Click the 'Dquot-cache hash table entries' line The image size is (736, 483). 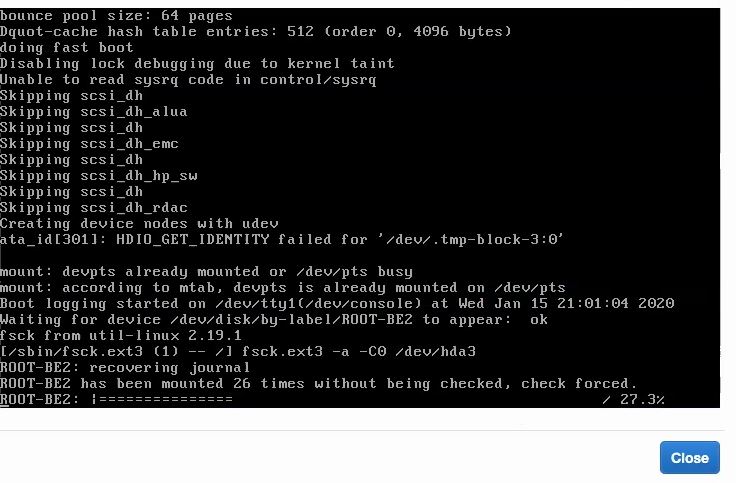click(x=256, y=31)
